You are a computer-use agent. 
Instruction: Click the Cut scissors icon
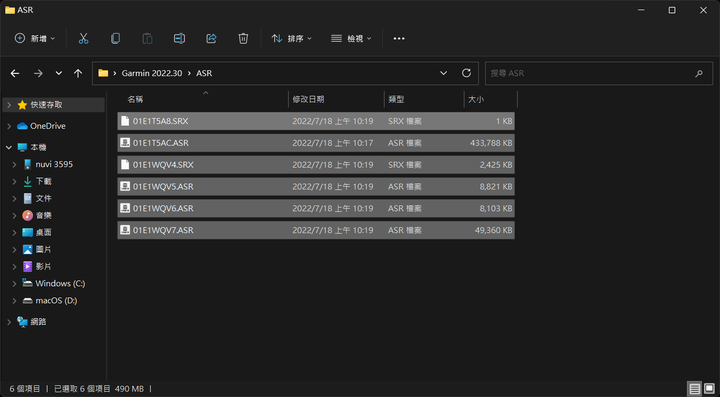tap(83, 39)
